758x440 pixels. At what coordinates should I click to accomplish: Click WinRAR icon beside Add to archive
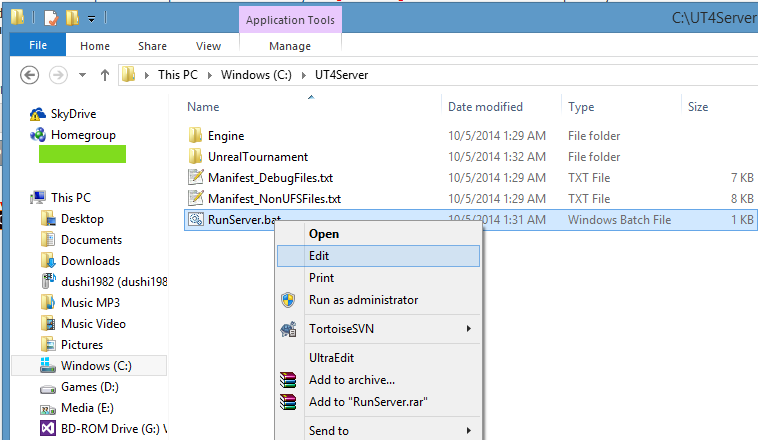tap(288, 380)
